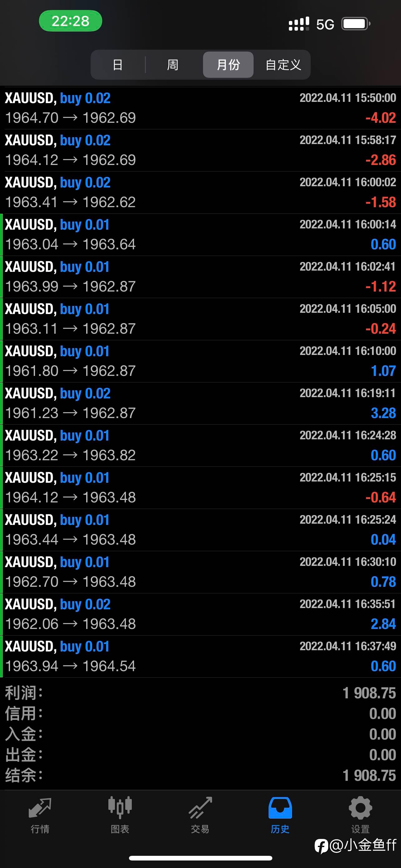Open the 设置 settings gear icon
The image size is (401, 868).
tap(360, 808)
